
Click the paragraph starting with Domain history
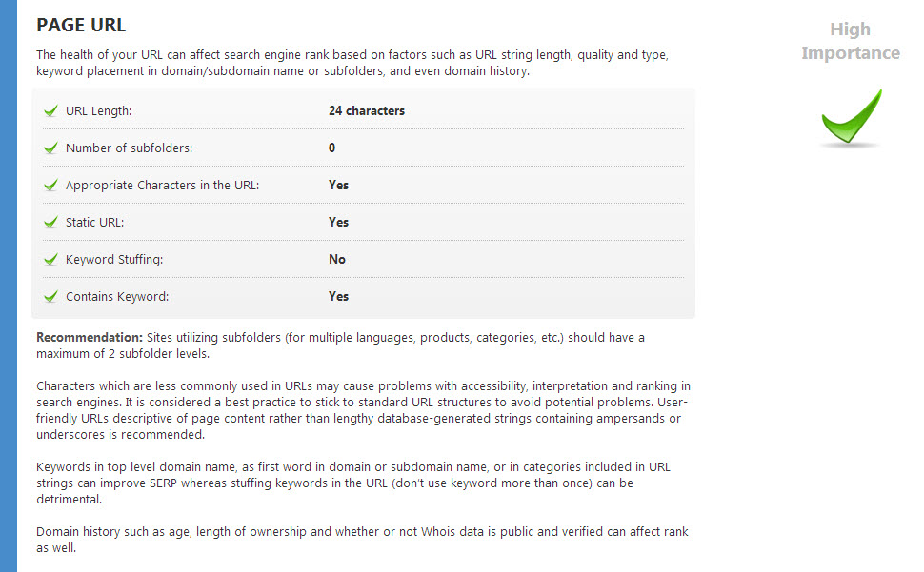[x=362, y=540]
